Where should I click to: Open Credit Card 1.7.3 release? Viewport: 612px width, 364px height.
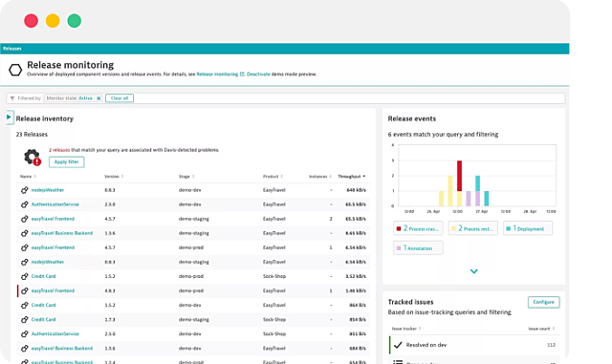[43, 319]
